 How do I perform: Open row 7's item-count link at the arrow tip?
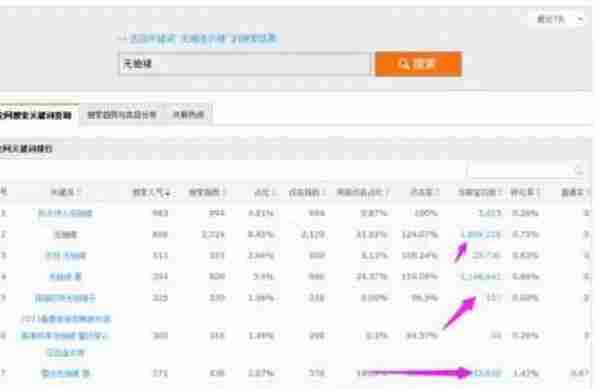click(x=487, y=373)
